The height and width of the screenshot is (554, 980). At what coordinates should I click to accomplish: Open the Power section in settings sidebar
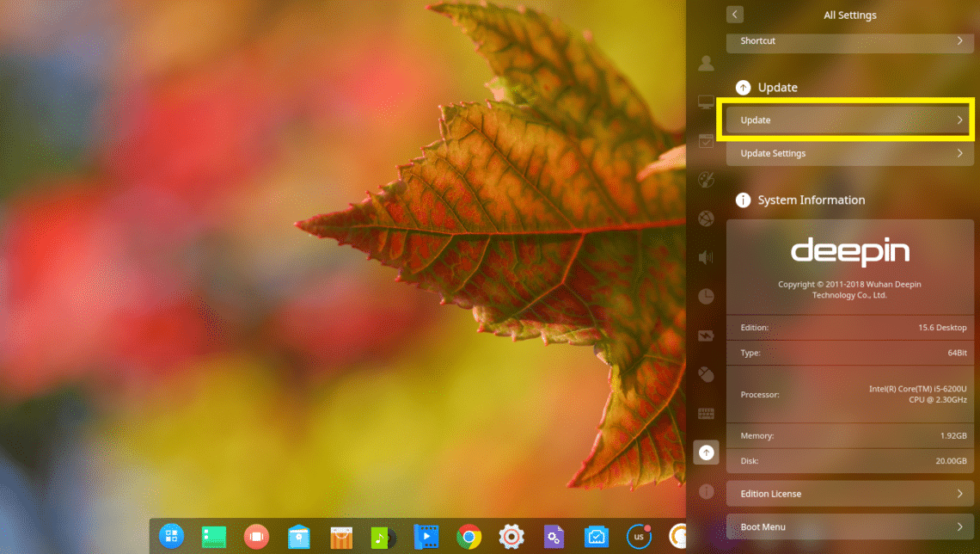point(707,335)
